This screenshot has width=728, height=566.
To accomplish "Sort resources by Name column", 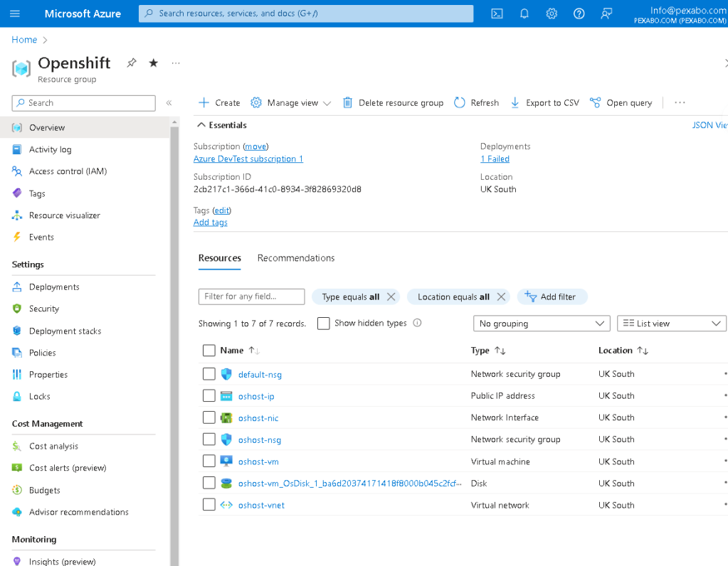I will pos(240,351).
